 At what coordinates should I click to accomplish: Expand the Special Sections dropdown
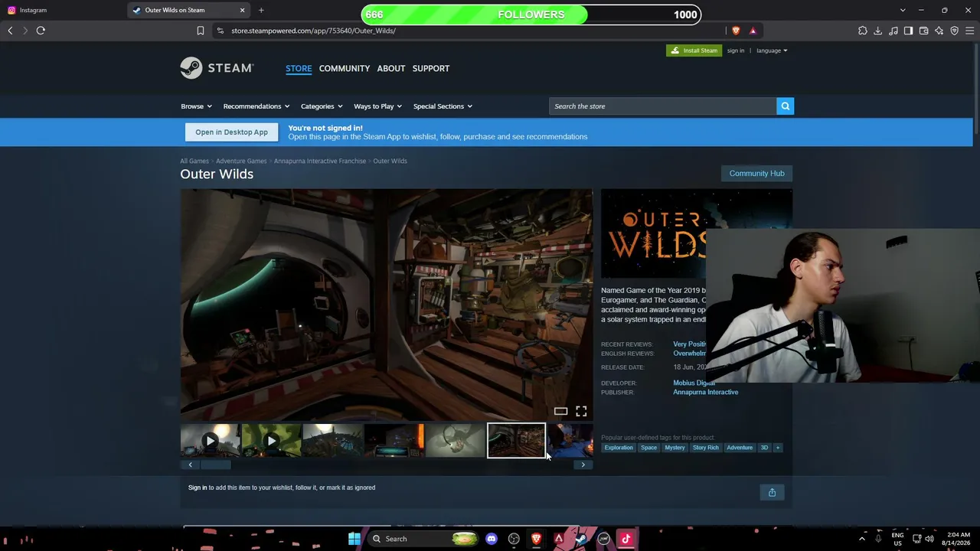point(443,106)
